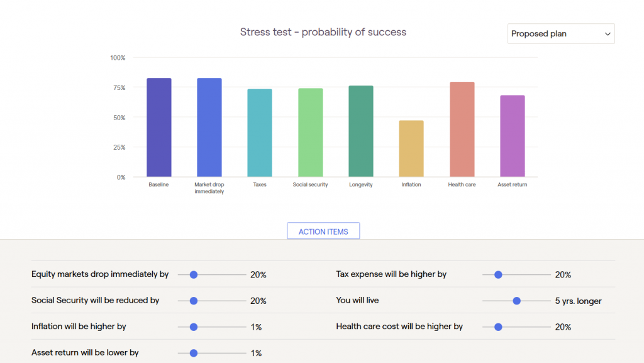The height and width of the screenshot is (363, 644).
Task: Select the Market drop immediately bar
Action: click(209, 128)
